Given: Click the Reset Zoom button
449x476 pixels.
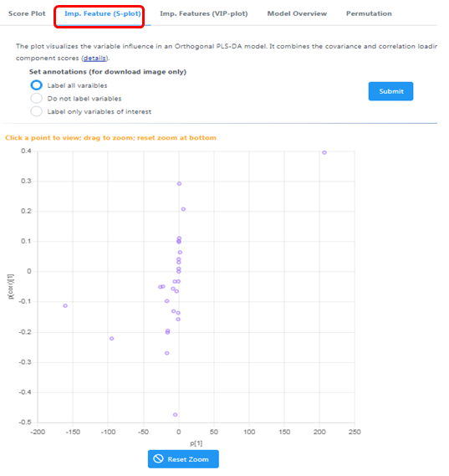Looking at the screenshot, I should point(183,459).
